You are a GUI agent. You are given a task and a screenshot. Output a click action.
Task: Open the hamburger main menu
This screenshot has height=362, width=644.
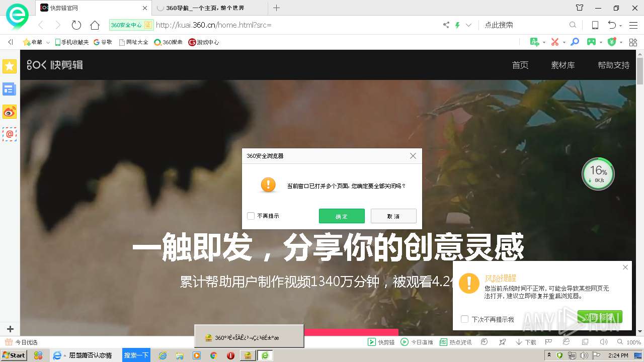click(633, 25)
